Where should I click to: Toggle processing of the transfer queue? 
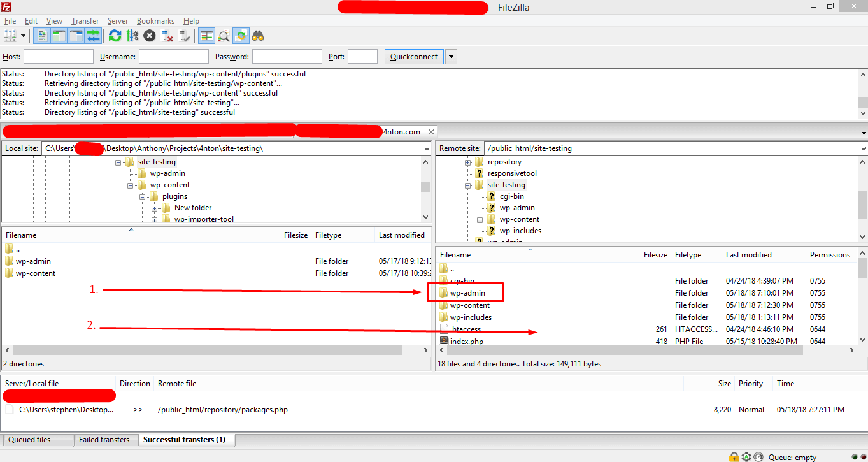pyautogui.click(x=132, y=36)
